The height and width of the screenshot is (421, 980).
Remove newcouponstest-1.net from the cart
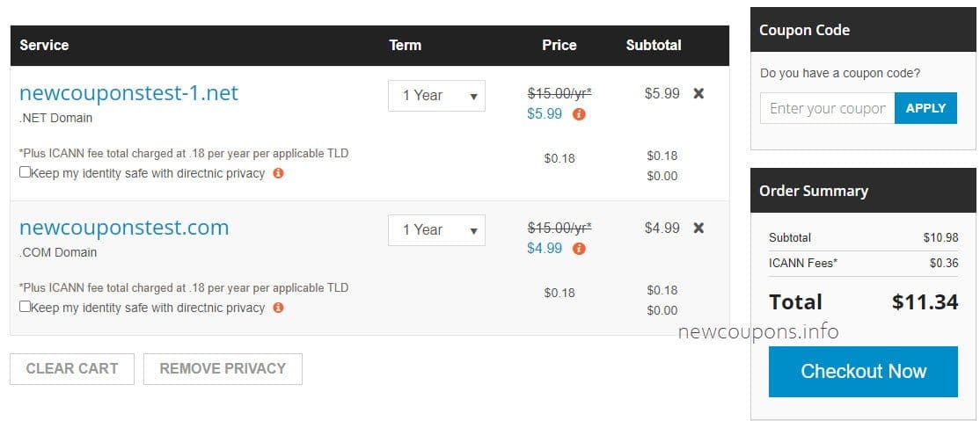[x=698, y=93]
